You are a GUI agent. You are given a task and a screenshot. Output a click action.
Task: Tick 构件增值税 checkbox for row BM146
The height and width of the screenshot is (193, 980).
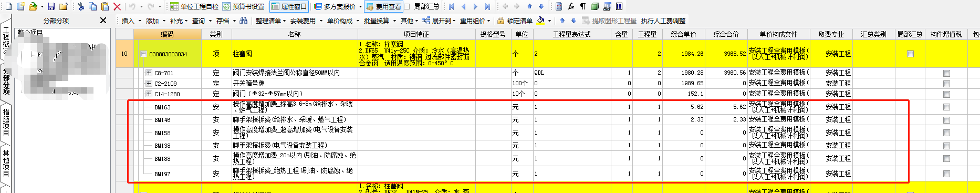pyautogui.click(x=946, y=120)
